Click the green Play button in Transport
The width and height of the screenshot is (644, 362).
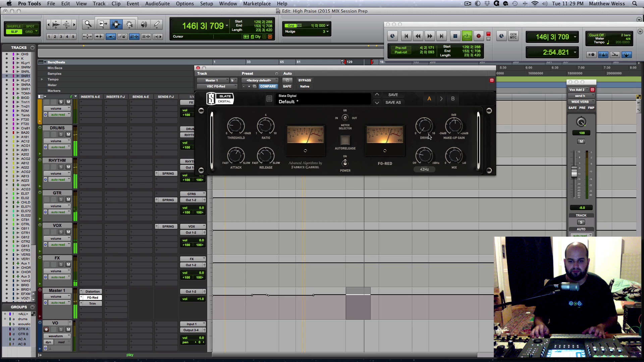click(467, 36)
